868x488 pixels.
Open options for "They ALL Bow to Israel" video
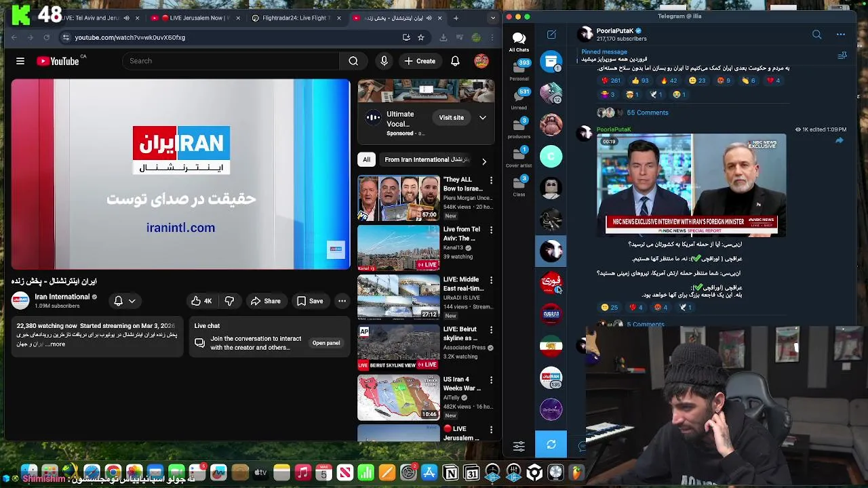(x=491, y=180)
